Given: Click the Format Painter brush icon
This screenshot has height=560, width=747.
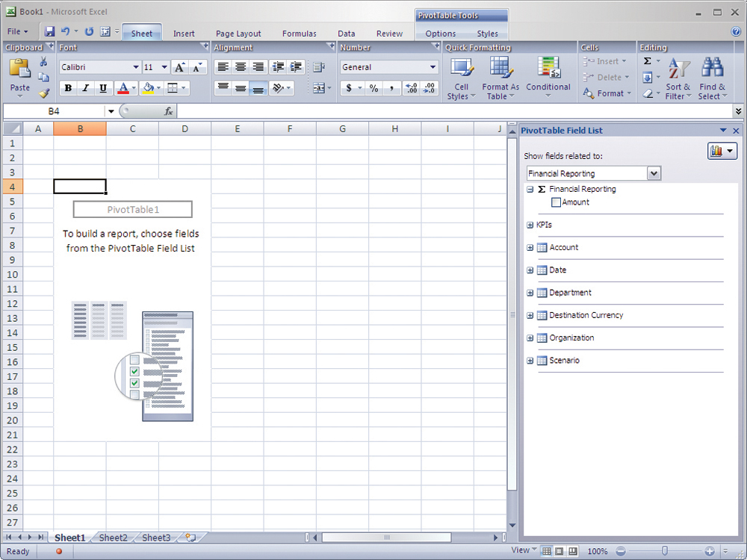Looking at the screenshot, I should pos(44,93).
